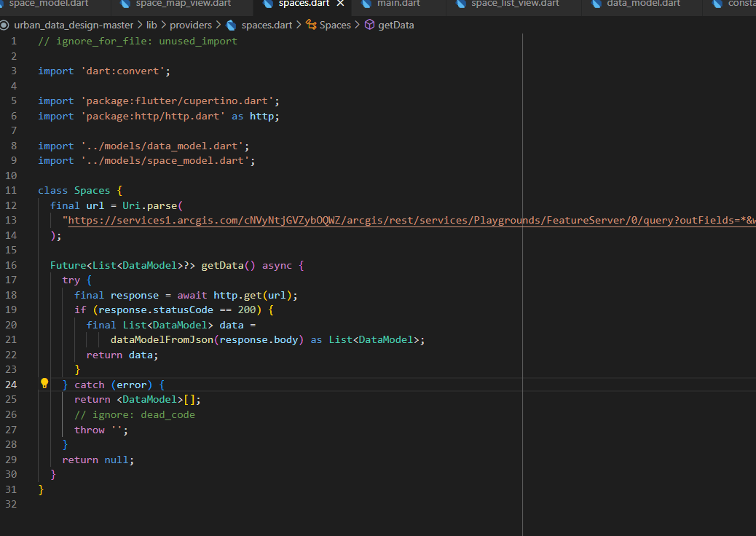Click the getData method cube icon in breadcrumb

click(370, 24)
